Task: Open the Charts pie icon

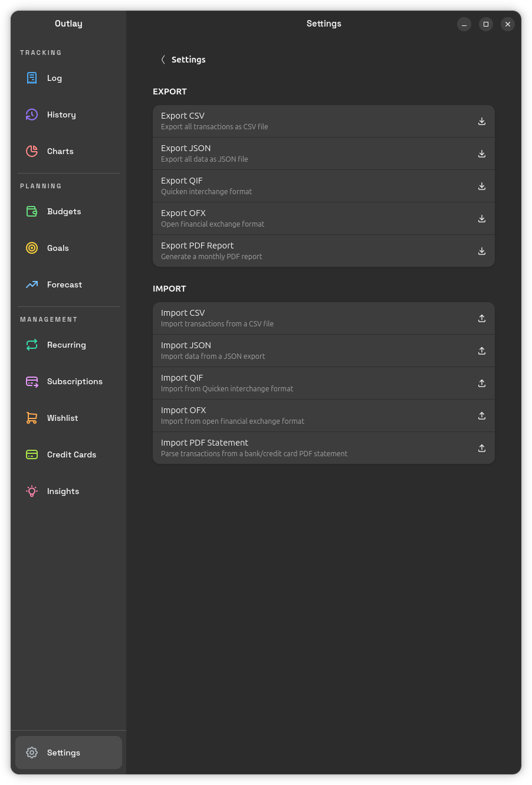Action: click(x=32, y=151)
